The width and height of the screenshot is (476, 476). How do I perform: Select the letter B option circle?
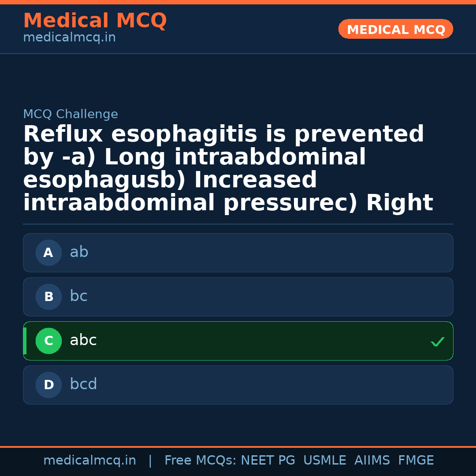[48, 297]
